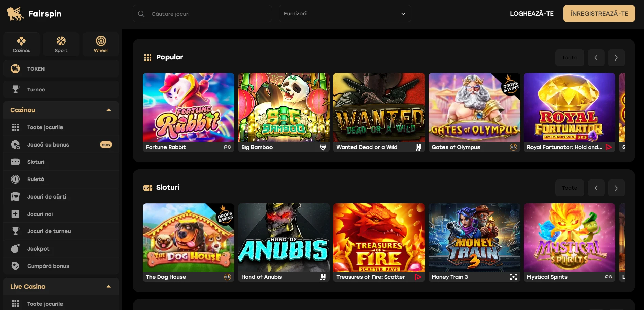Collapse the Live Casino section
Viewport: 644px width, 310px height.
tap(109, 286)
